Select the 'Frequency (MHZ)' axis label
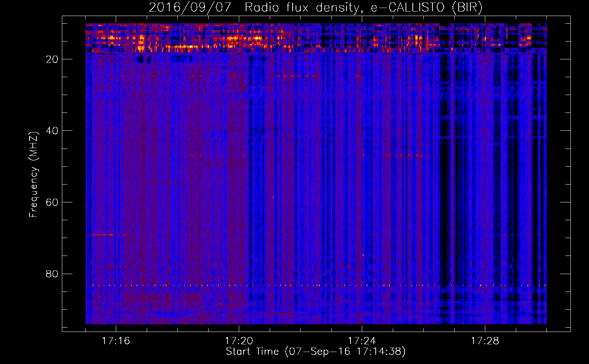Viewport: 589px width, 364px height. [x=33, y=175]
